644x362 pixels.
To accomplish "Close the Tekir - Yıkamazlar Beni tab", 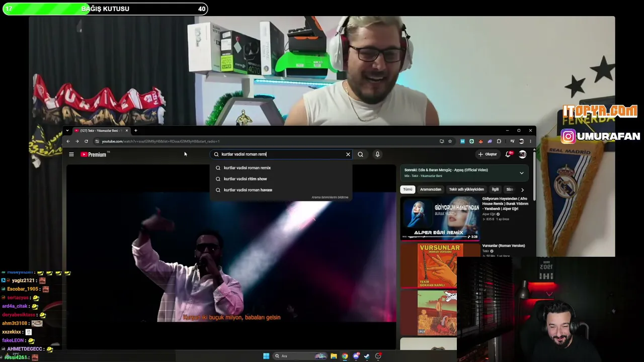I will coord(127,131).
